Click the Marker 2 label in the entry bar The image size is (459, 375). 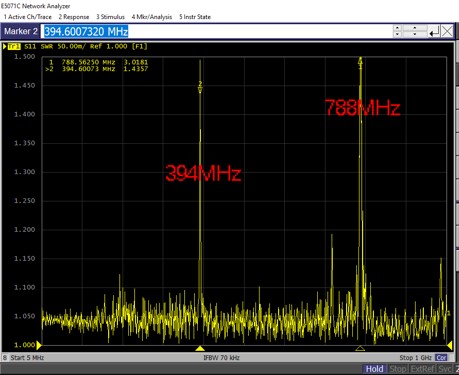[x=21, y=31]
